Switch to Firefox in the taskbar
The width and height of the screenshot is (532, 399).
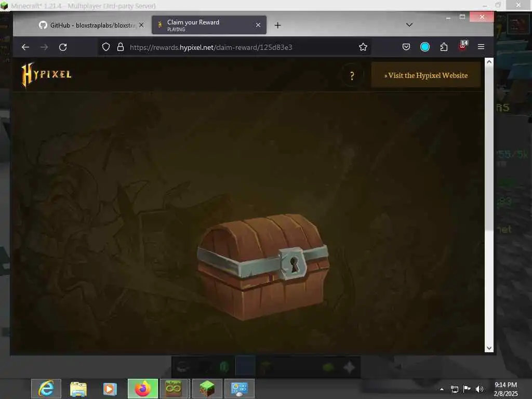[x=142, y=389]
